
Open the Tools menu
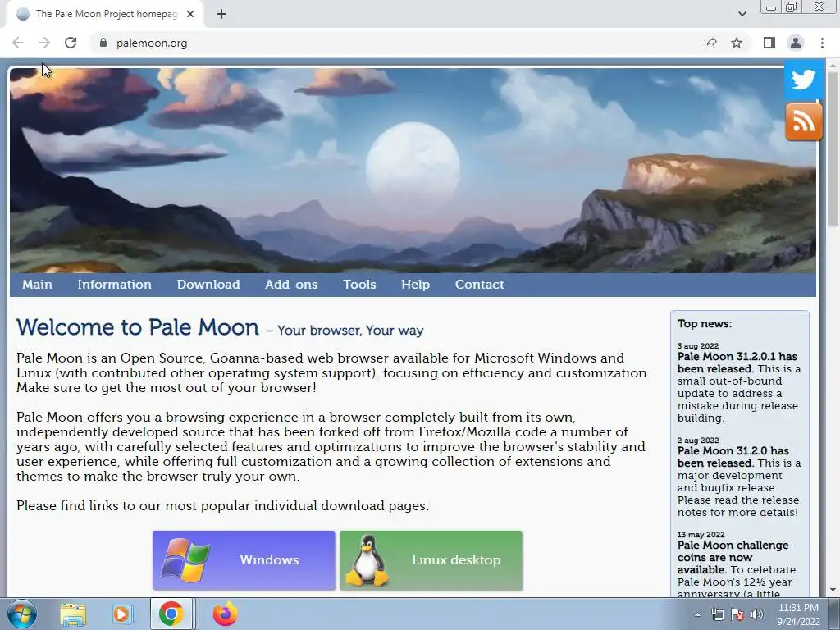[x=359, y=285]
